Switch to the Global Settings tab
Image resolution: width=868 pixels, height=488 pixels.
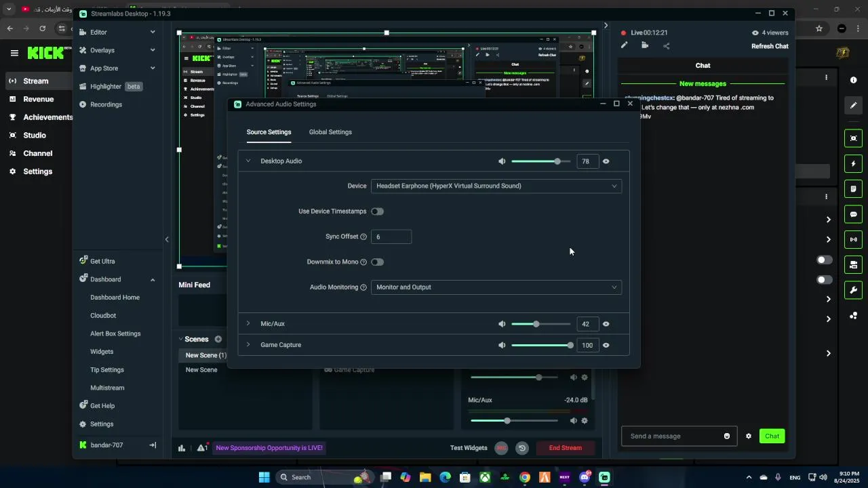[330, 132]
